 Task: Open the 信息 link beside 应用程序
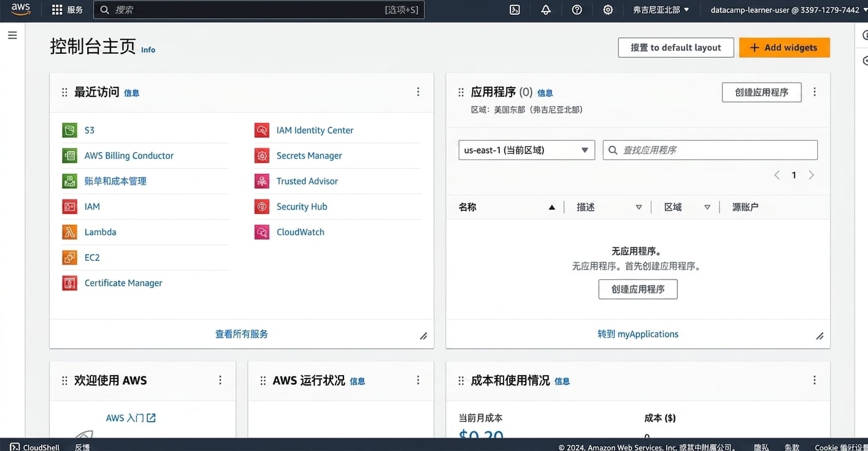pyautogui.click(x=545, y=93)
